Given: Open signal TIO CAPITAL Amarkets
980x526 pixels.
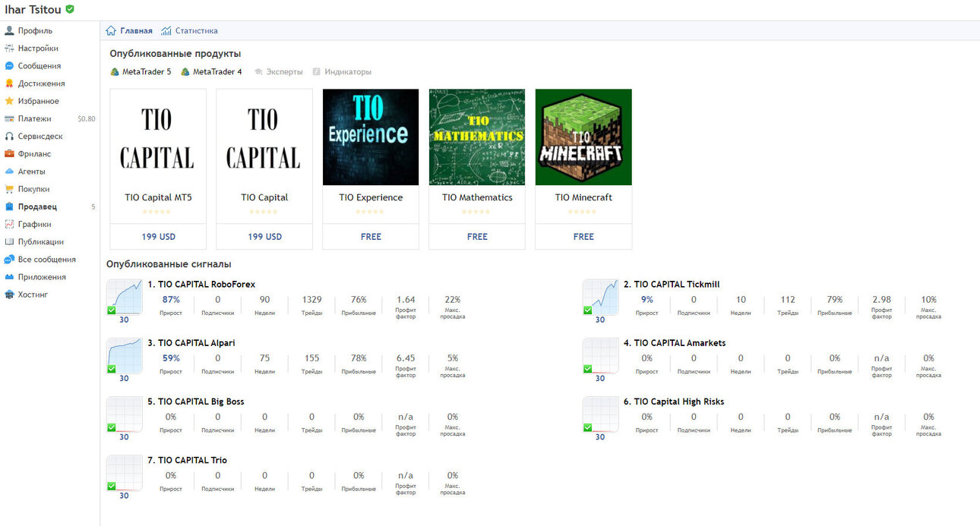Looking at the screenshot, I should click(x=675, y=343).
